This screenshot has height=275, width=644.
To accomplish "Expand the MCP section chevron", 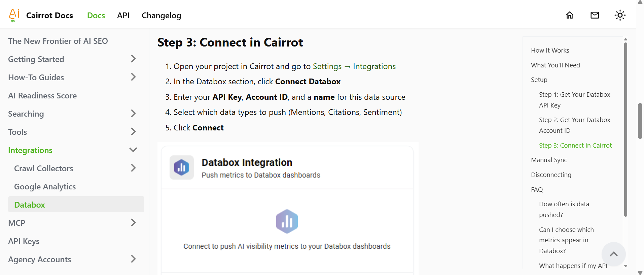I will (133, 223).
